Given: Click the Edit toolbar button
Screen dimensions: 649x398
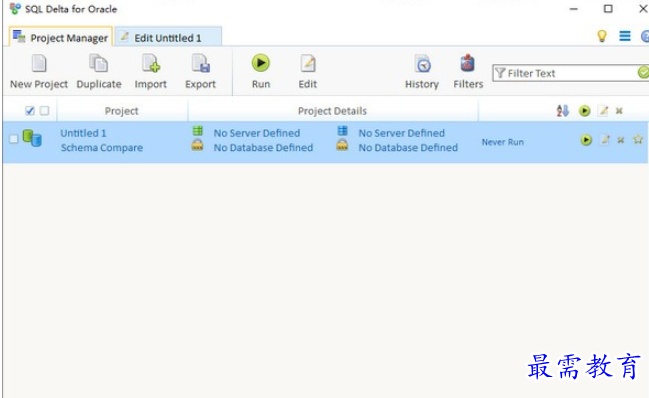Looking at the screenshot, I should click(x=308, y=72).
